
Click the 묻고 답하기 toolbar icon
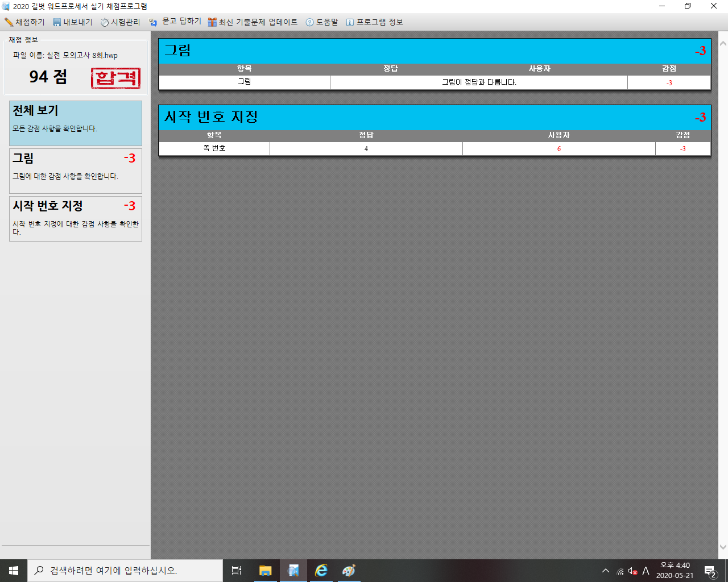153,22
